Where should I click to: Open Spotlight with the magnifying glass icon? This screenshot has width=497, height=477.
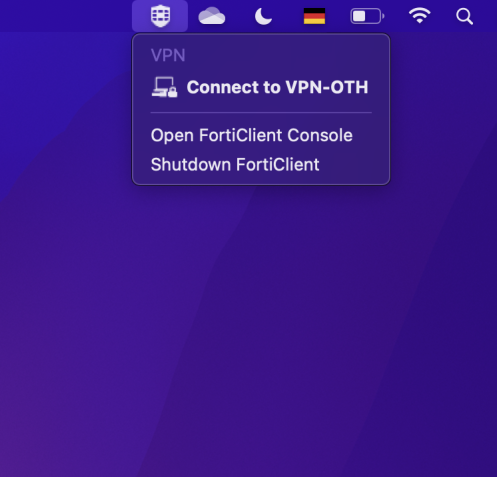point(464,16)
